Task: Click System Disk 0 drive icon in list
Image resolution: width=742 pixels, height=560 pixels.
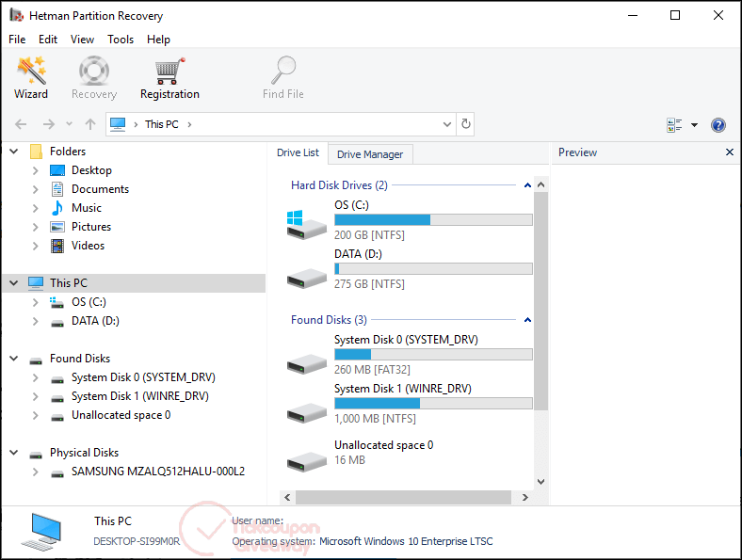Action: 306,364
